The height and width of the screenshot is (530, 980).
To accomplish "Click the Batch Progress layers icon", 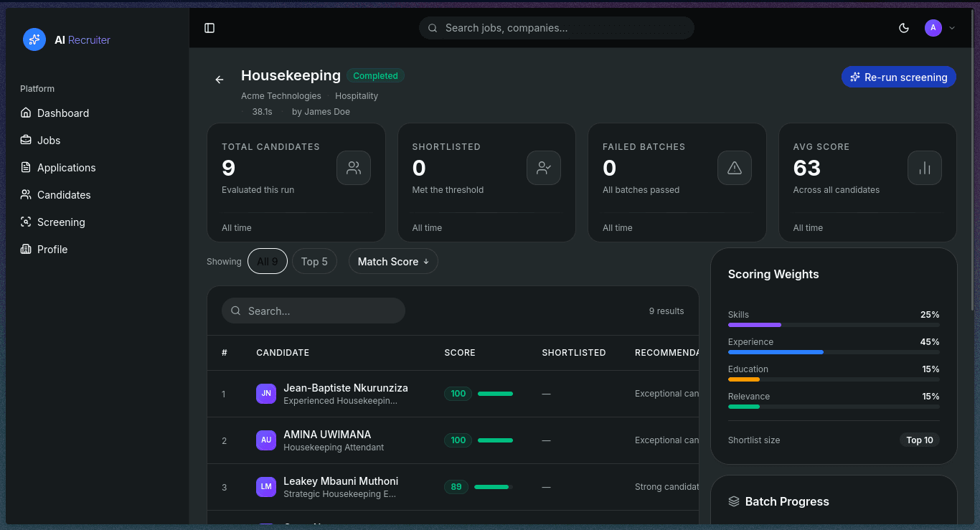I will (734, 501).
